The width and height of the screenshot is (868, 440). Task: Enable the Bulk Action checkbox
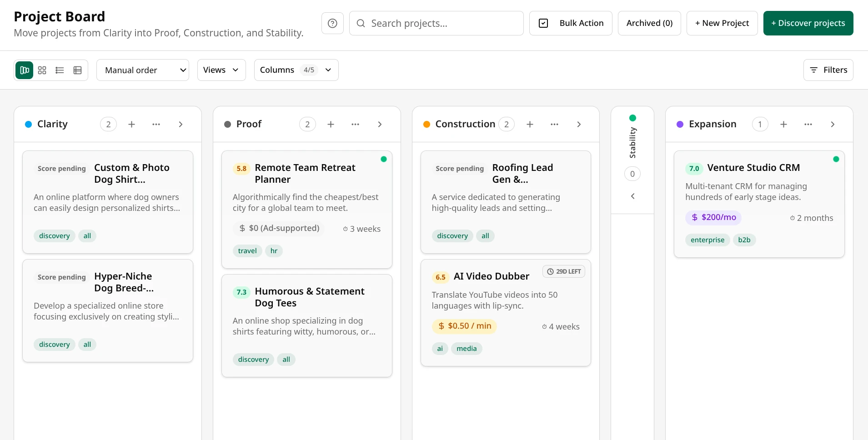[x=543, y=23]
